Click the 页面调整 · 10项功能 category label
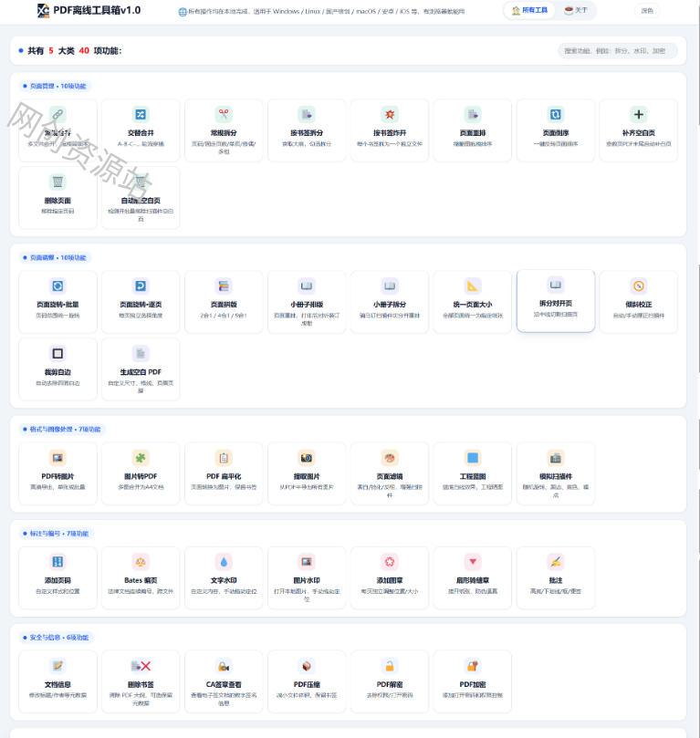Image resolution: width=700 pixels, height=738 pixels. click(55, 257)
